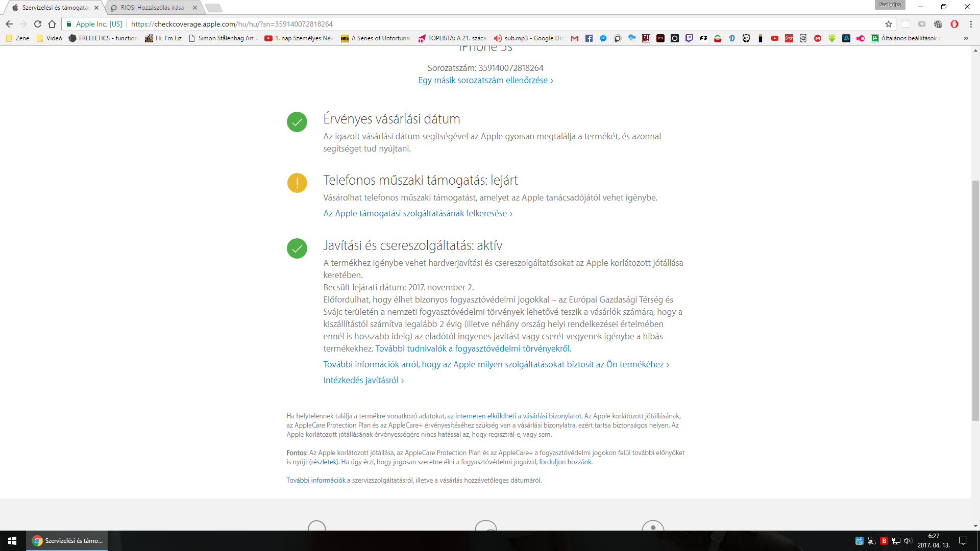
Task: Go back to the previous page
Action: coord(9,24)
